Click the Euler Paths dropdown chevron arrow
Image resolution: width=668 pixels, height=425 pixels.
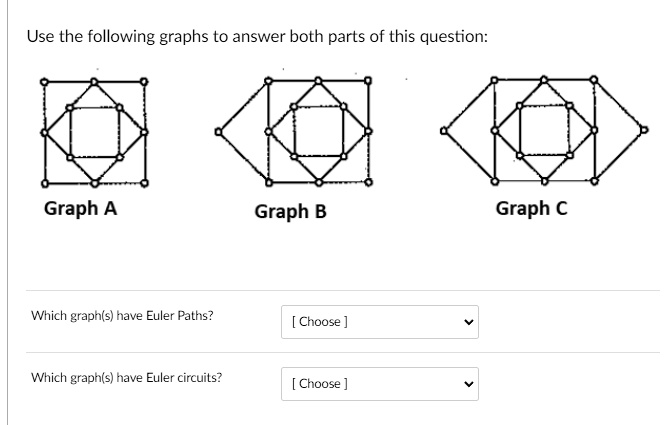point(469,322)
